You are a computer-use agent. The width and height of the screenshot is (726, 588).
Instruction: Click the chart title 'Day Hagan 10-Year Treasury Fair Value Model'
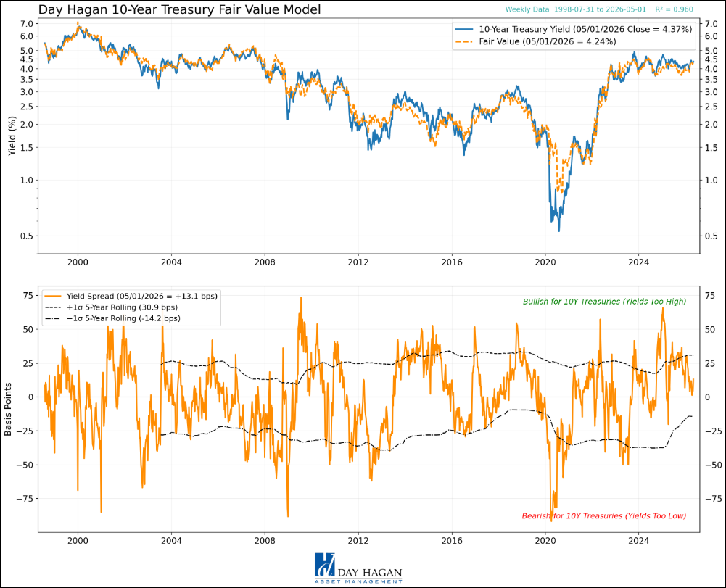(x=179, y=9)
